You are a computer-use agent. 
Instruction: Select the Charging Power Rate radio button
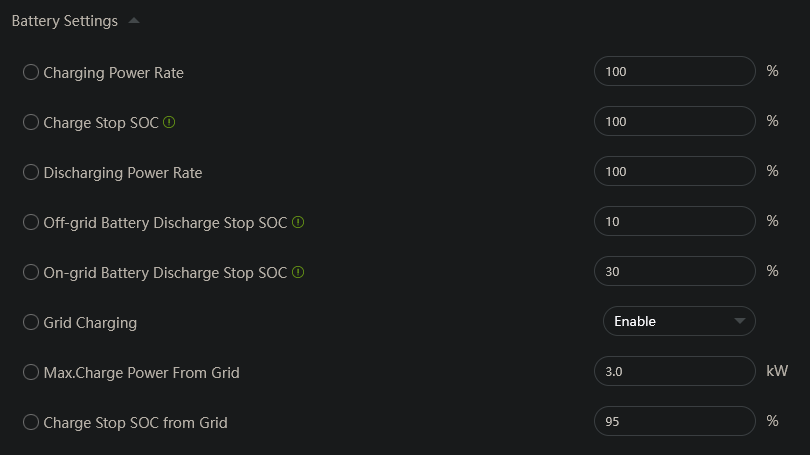31,72
